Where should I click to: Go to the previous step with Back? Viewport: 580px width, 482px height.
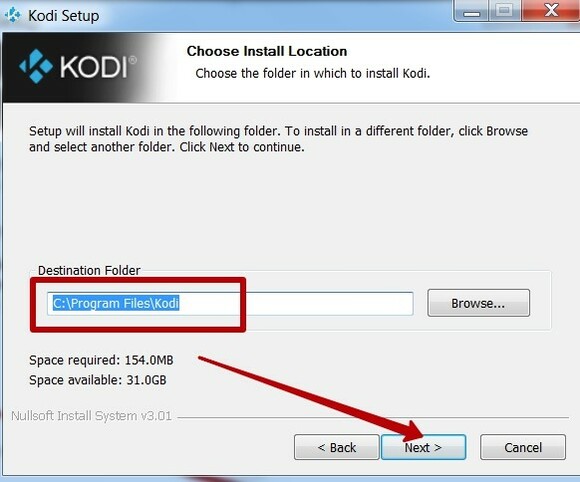(337, 447)
